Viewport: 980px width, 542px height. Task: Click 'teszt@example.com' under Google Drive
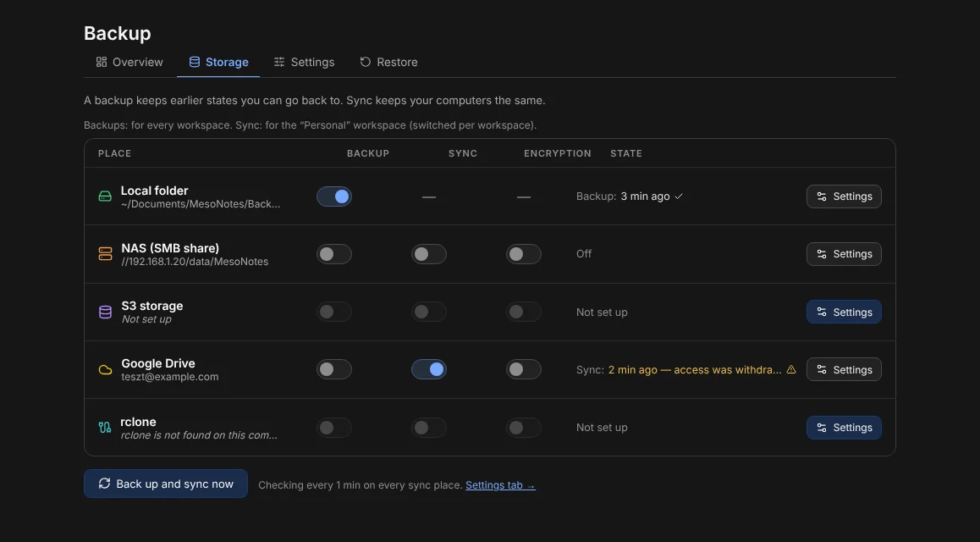(170, 377)
